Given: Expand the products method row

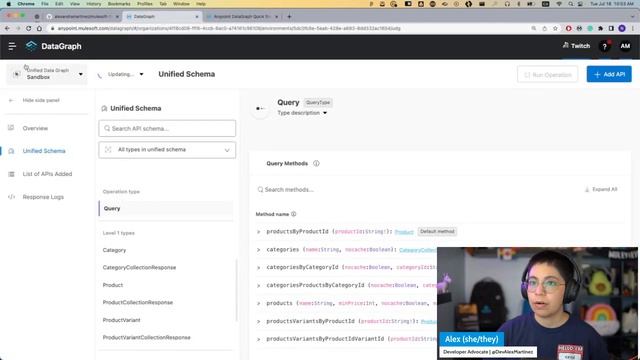Looking at the screenshot, I should 258,304.
